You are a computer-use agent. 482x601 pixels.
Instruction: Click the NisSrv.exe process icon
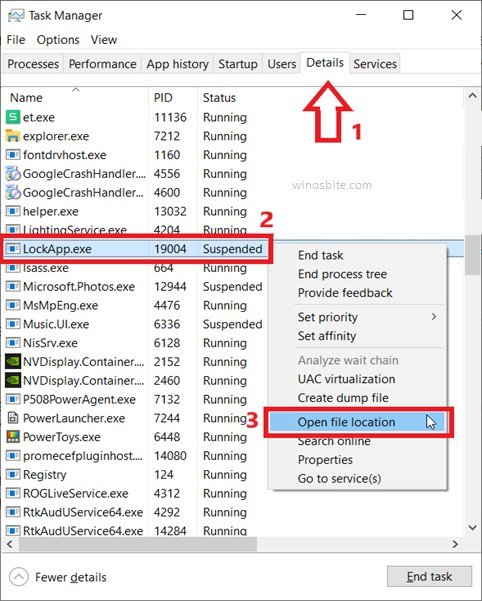[x=13, y=343]
